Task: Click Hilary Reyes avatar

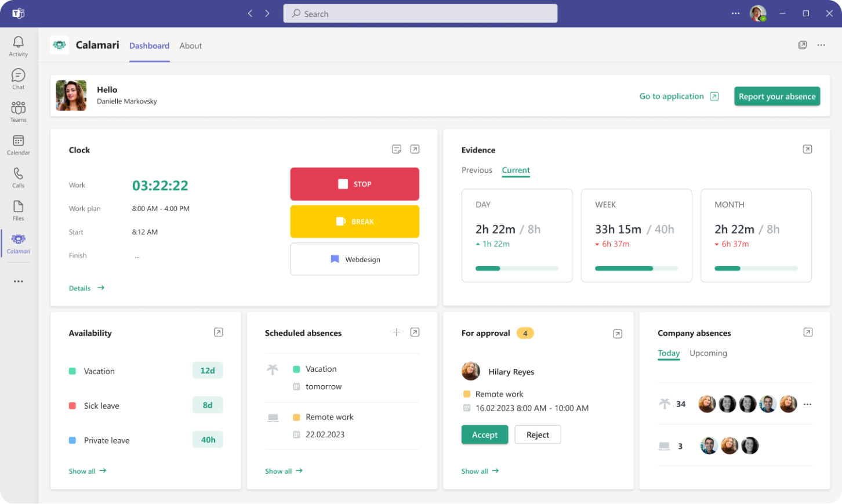Action: pyautogui.click(x=471, y=371)
